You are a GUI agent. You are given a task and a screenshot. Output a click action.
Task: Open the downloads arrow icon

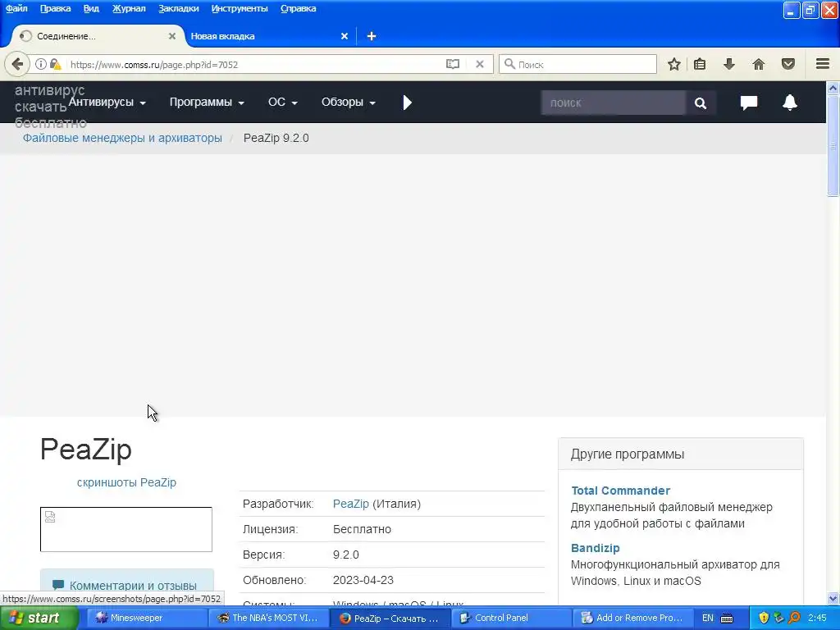(x=729, y=64)
